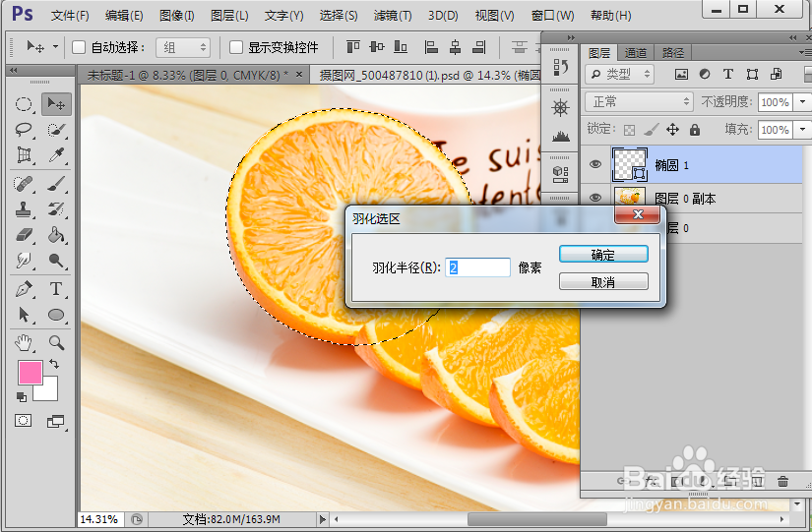Expand the fill 填充 slider arrow
The width and height of the screenshot is (812, 532).
[x=803, y=130]
